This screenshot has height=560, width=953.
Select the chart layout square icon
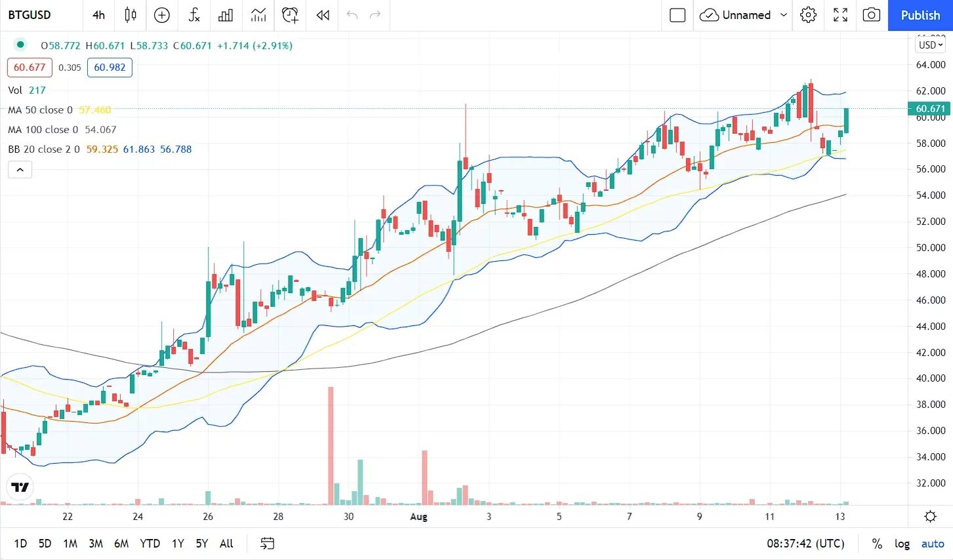tap(678, 15)
